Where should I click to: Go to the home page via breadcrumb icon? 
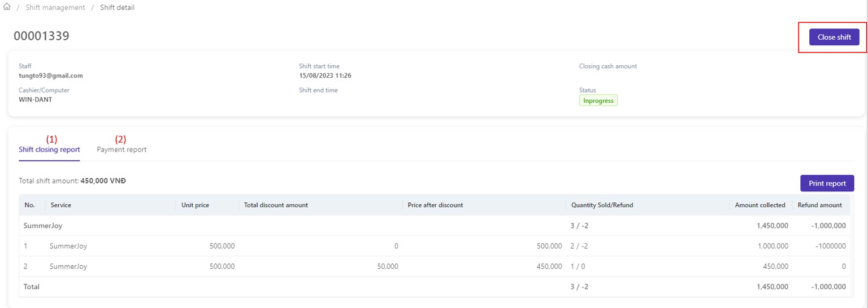click(x=7, y=7)
